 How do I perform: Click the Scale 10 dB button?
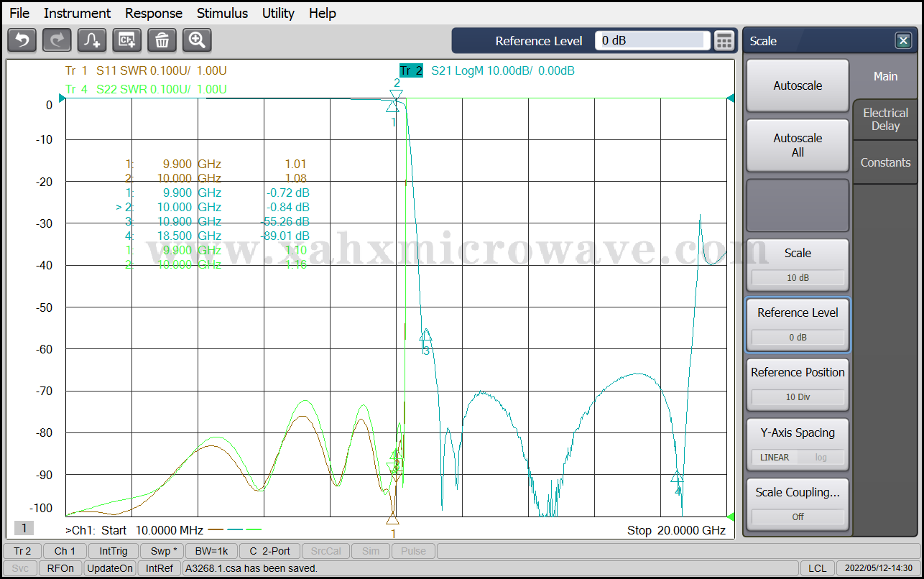798,265
